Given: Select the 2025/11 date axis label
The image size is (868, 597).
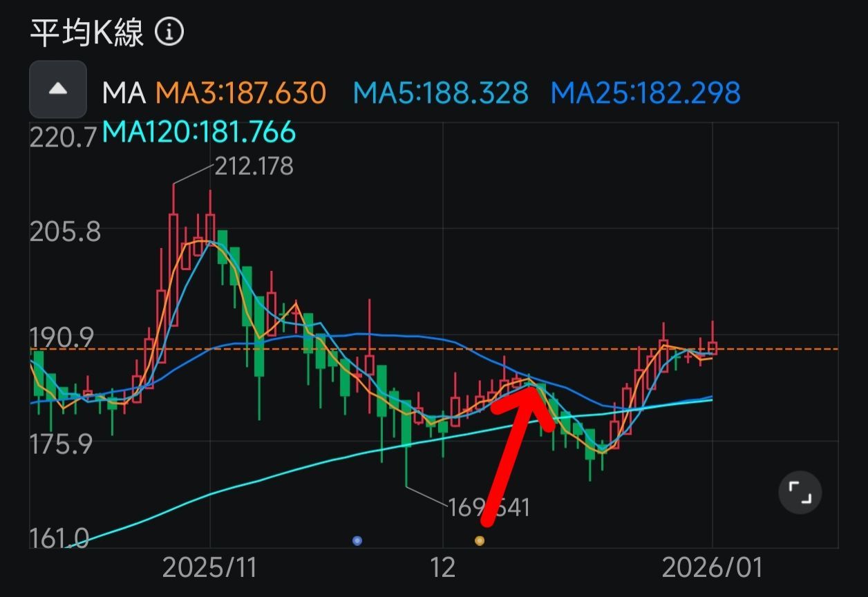Looking at the screenshot, I should coord(209,568).
